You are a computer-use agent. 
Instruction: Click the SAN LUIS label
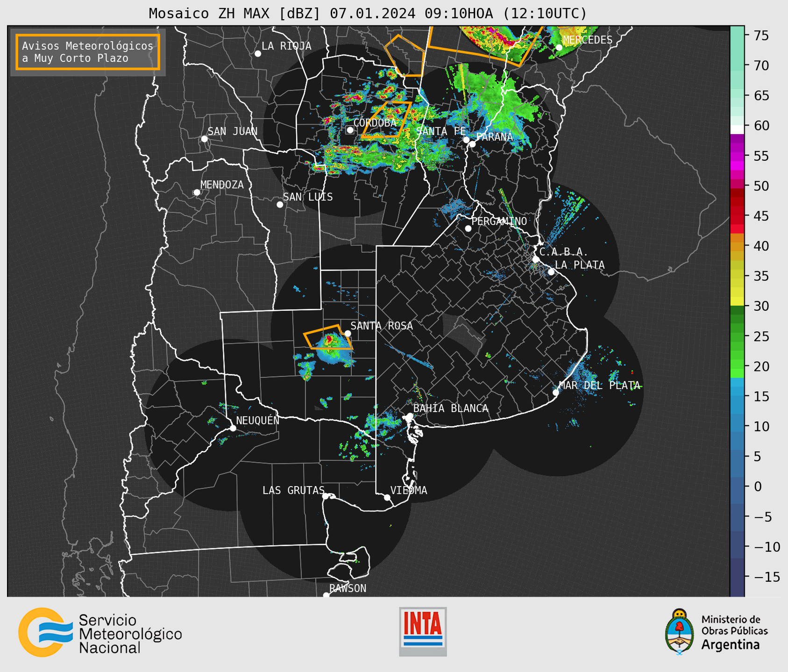click(308, 197)
